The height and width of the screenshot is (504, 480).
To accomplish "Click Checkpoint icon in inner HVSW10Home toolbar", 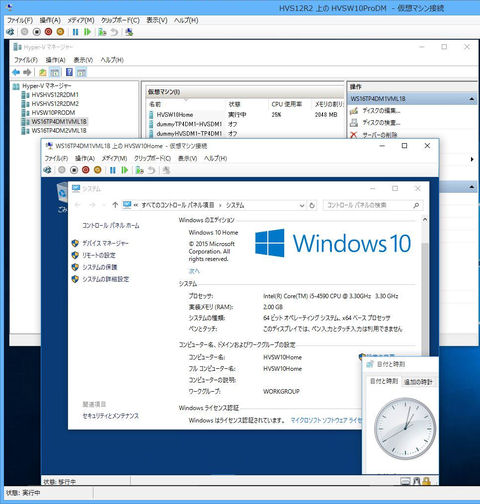I will click(x=139, y=170).
